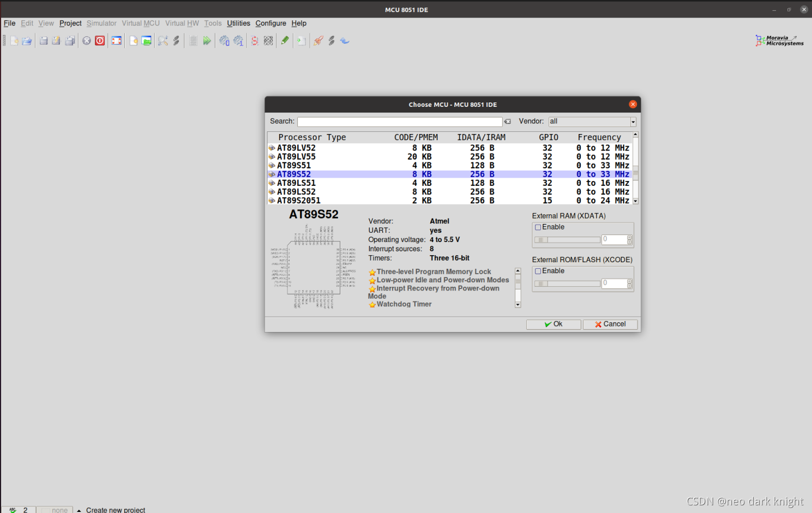Select AT89S2051 processor row
Screen dimensions: 812x513
[450, 201]
